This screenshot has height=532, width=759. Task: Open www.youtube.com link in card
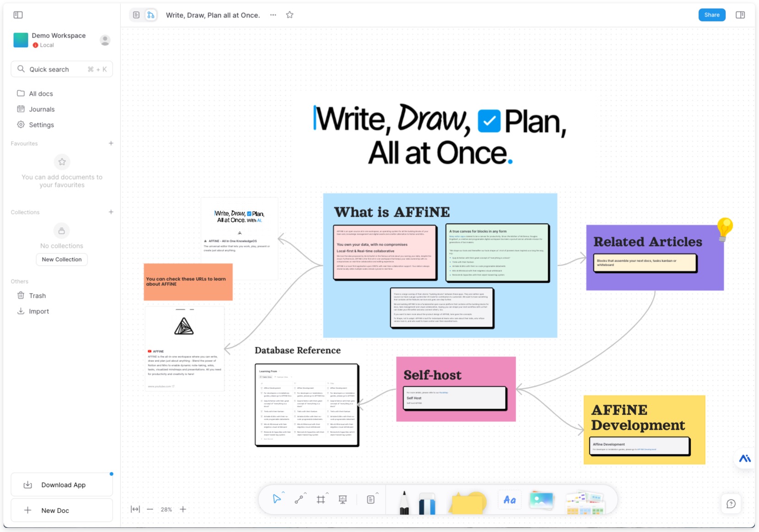[x=160, y=386]
